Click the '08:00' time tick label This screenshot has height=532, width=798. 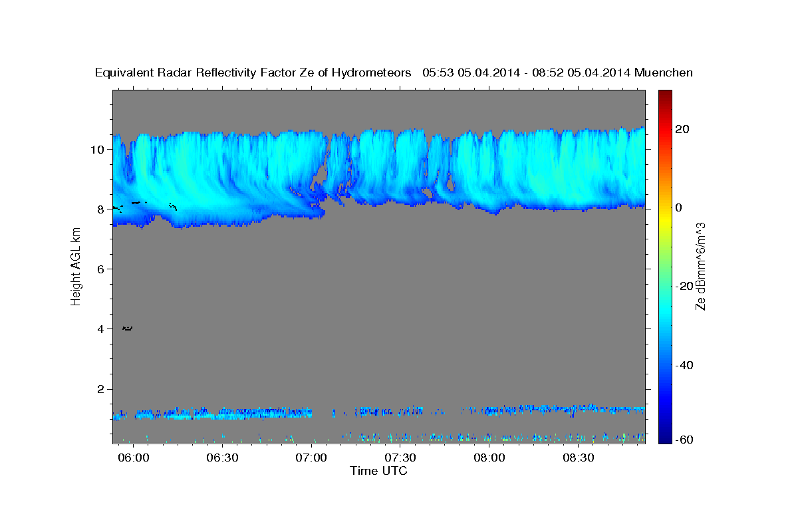[489, 458]
